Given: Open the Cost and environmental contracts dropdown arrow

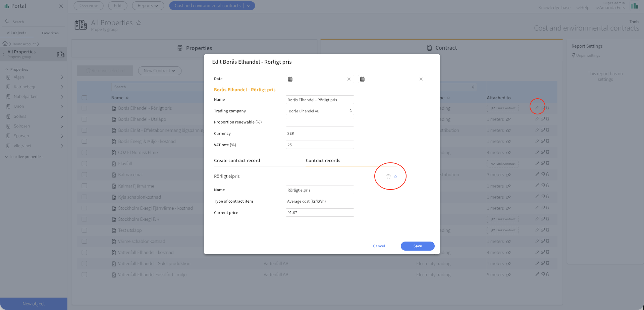Looking at the screenshot, I should (x=249, y=6).
